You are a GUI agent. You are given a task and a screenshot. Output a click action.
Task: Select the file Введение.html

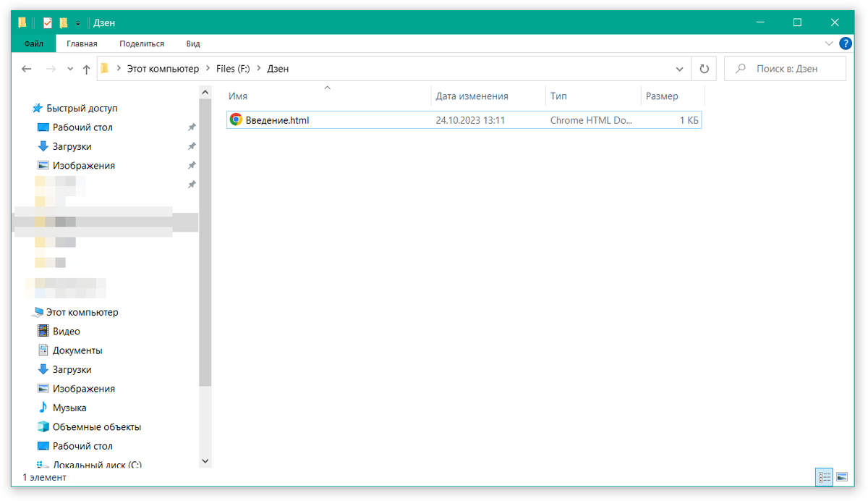pyautogui.click(x=464, y=120)
